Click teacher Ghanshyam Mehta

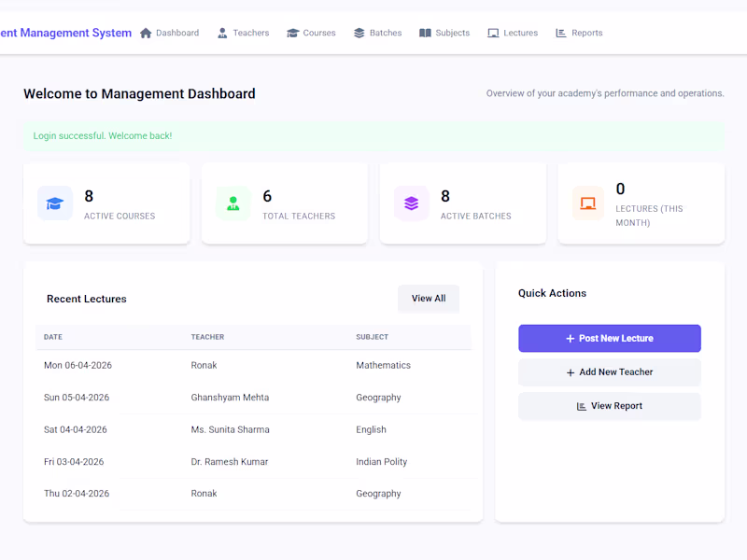(230, 398)
